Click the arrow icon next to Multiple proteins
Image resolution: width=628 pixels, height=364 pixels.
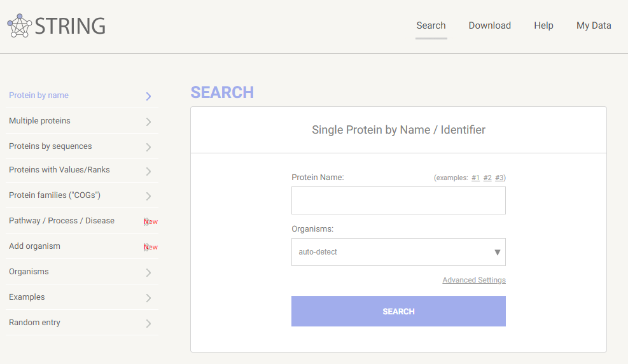(148, 122)
